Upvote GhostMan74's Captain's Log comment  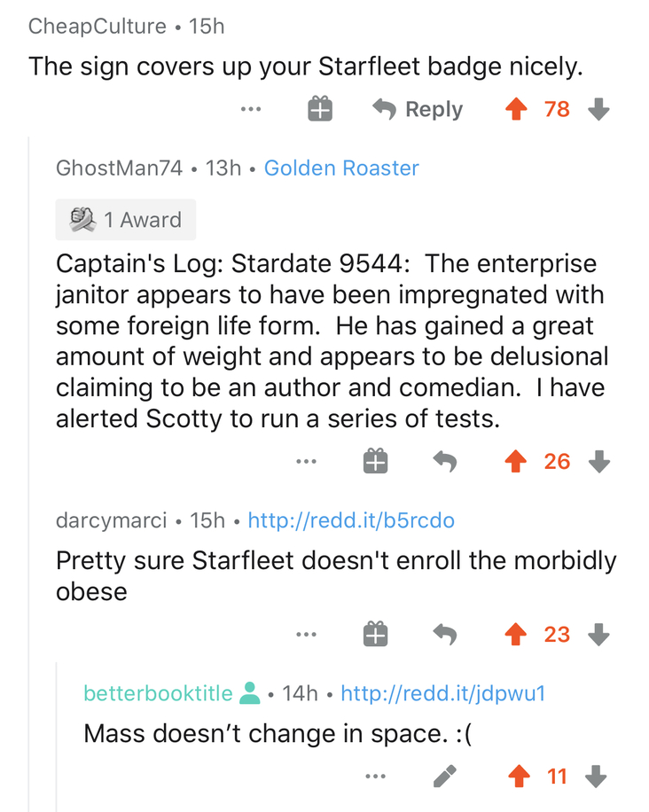coord(516,462)
